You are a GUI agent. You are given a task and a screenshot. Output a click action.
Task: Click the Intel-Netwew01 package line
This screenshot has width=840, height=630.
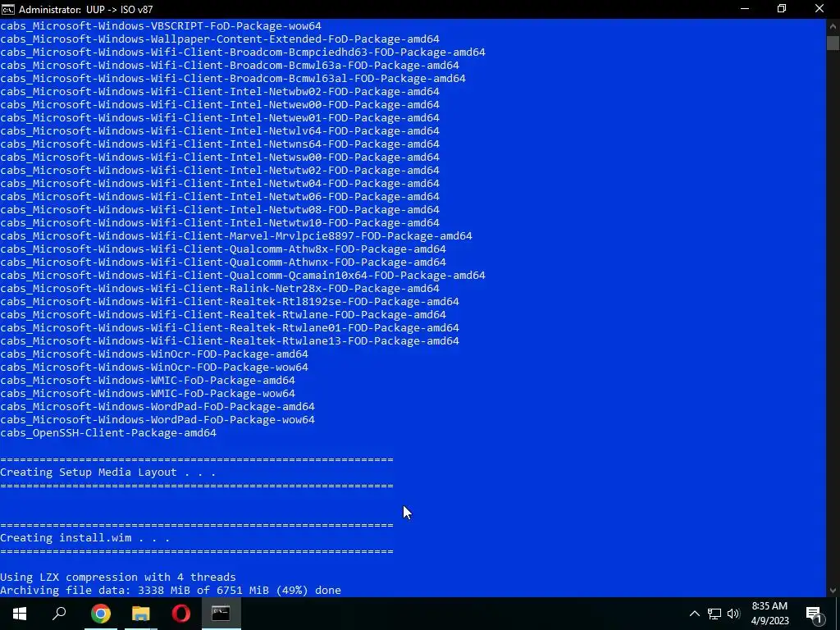220,118
